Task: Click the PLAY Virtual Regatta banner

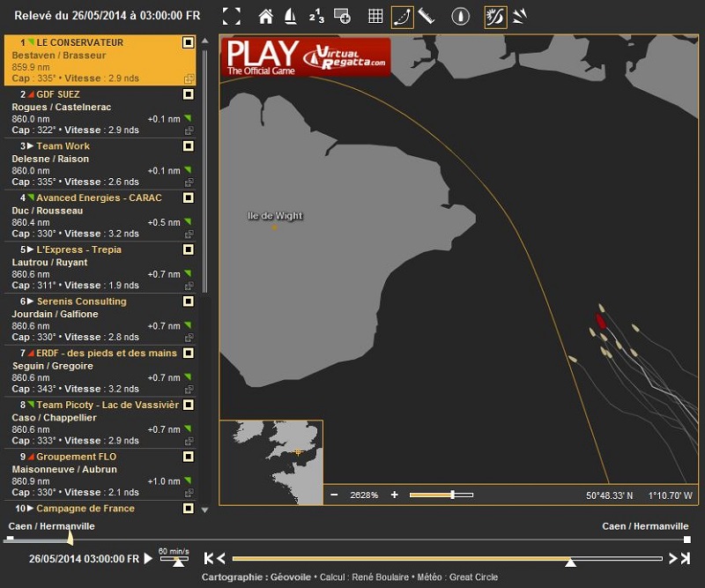Action: (x=306, y=56)
